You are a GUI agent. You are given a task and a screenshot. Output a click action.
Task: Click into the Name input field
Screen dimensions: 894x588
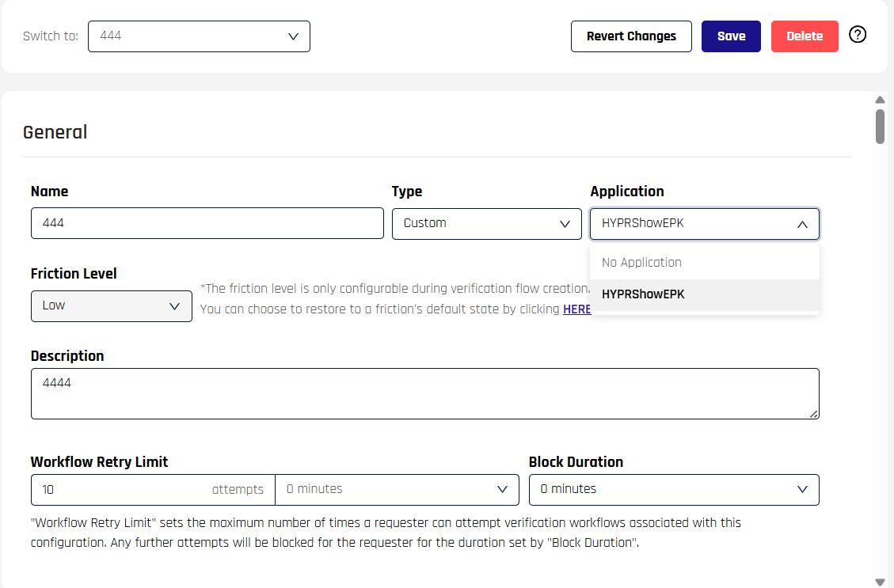[x=207, y=224]
